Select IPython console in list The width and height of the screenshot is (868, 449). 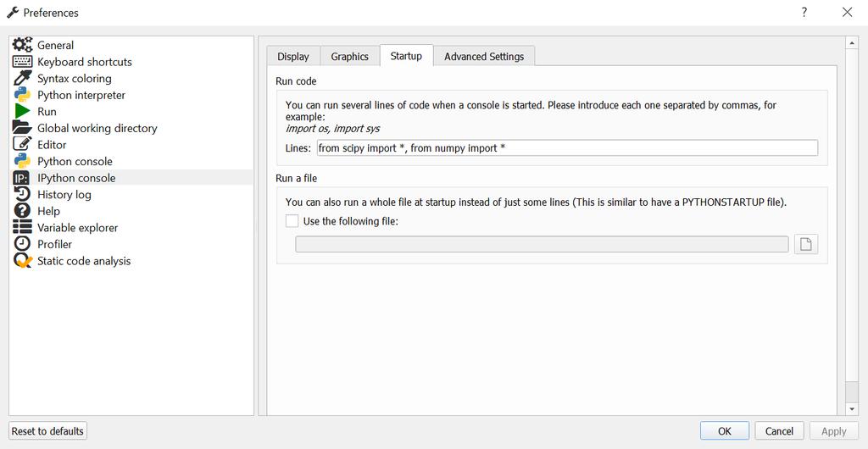131,178
